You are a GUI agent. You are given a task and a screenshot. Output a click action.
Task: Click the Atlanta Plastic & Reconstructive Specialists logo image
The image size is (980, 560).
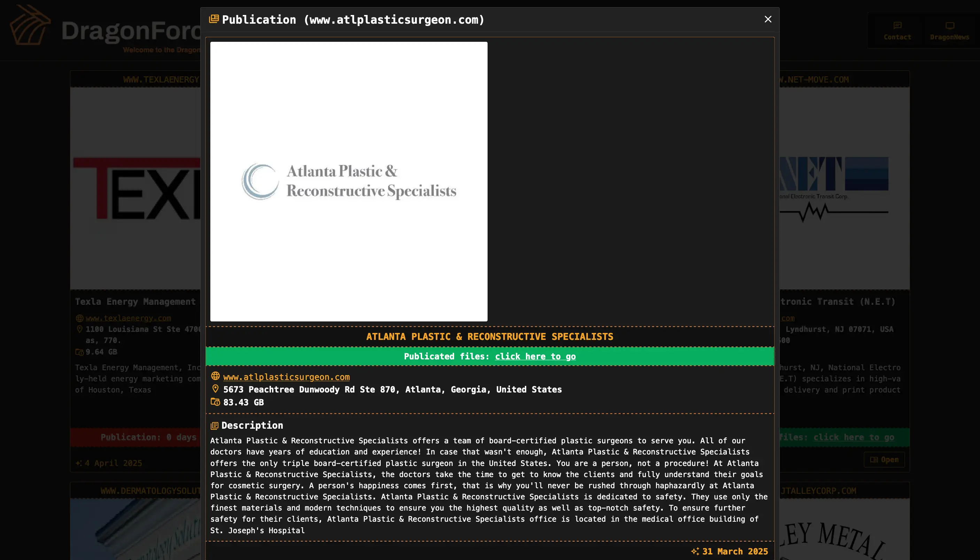pos(349,181)
